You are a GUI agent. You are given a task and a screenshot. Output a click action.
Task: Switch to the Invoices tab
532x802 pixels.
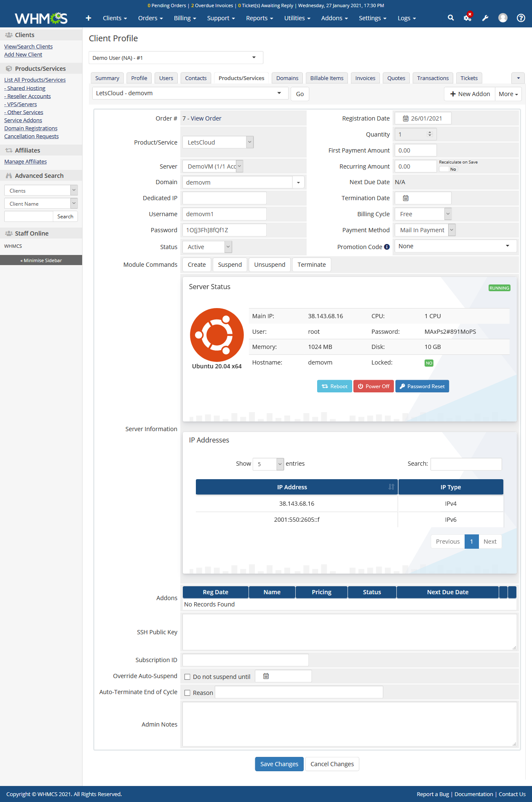tap(365, 78)
